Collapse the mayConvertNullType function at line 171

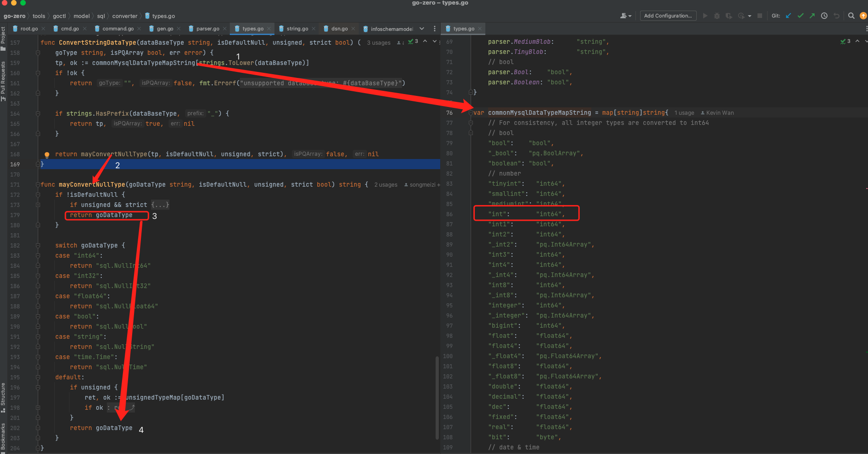tap(38, 184)
